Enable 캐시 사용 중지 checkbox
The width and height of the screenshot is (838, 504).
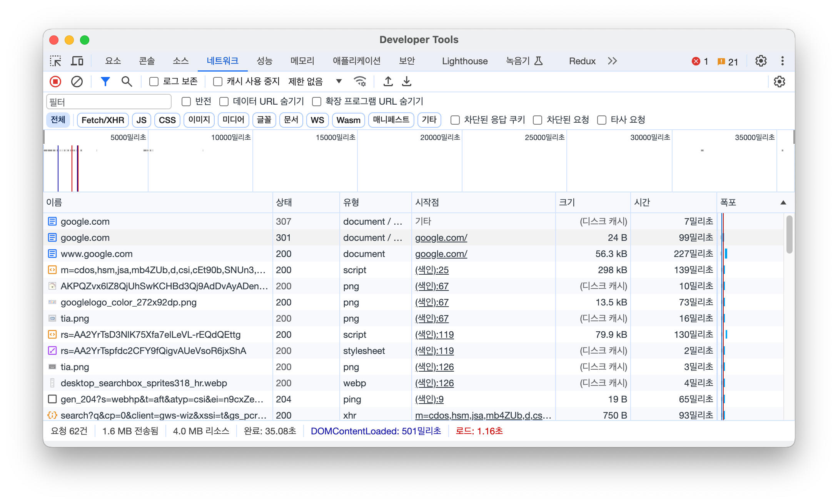(218, 82)
